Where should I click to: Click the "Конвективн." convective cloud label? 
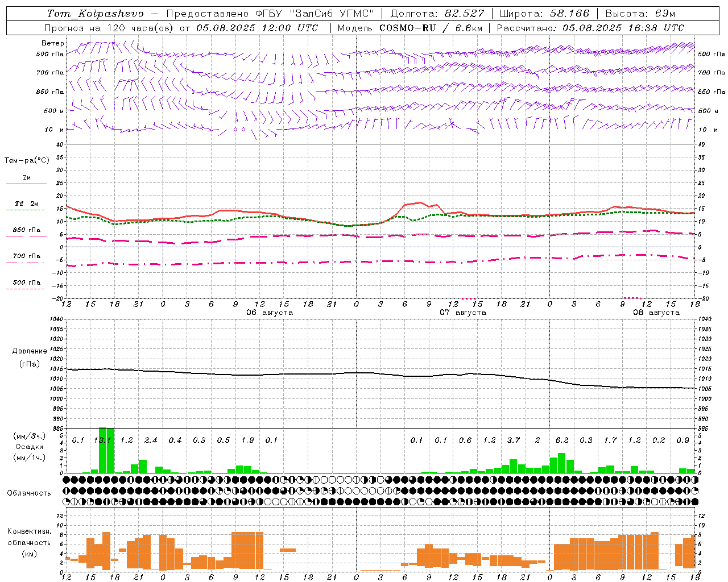30,531
